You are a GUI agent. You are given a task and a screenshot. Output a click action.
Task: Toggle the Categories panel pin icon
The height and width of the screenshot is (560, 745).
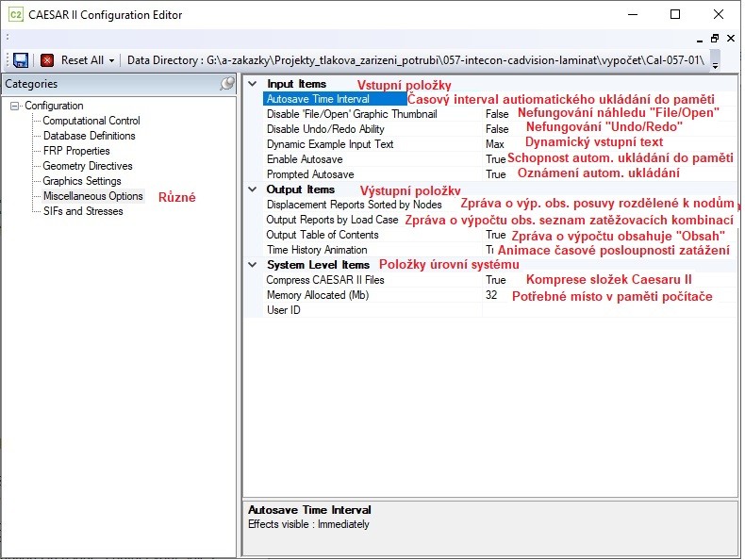click(x=227, y=84)
